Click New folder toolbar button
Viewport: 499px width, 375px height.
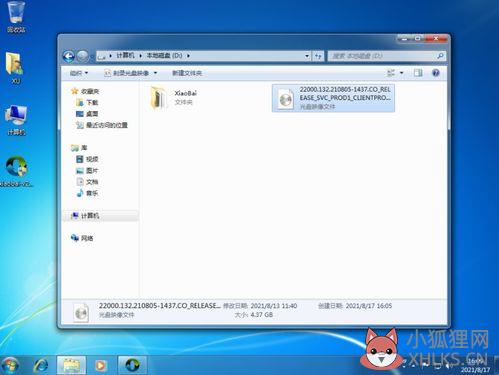[x=187, y=73]
